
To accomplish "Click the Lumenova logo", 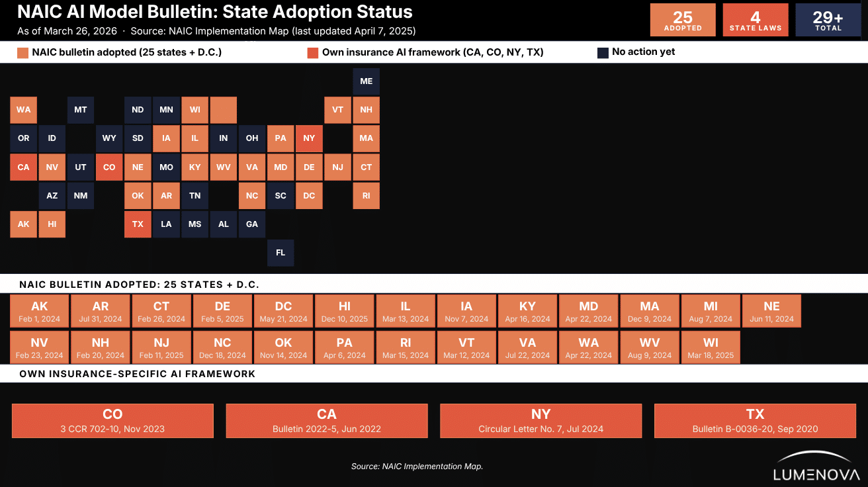I will (816, 466).
